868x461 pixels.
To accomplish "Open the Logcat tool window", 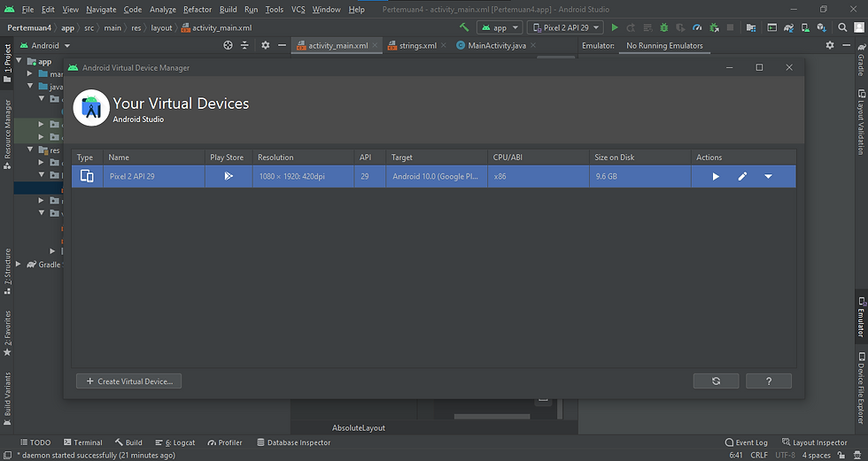I will point(175,442).
